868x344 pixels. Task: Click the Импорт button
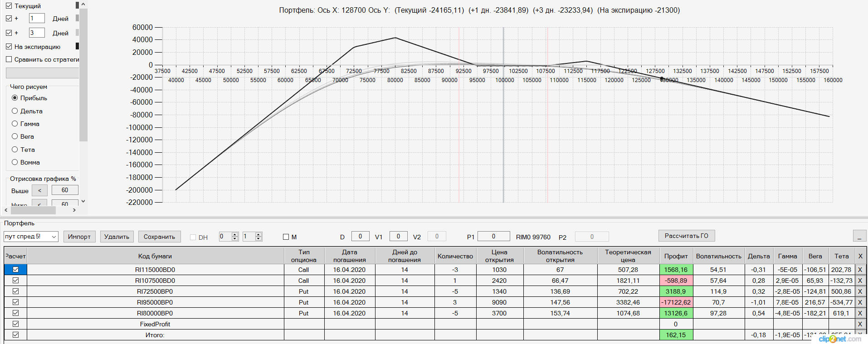click(x=79, y=237)
